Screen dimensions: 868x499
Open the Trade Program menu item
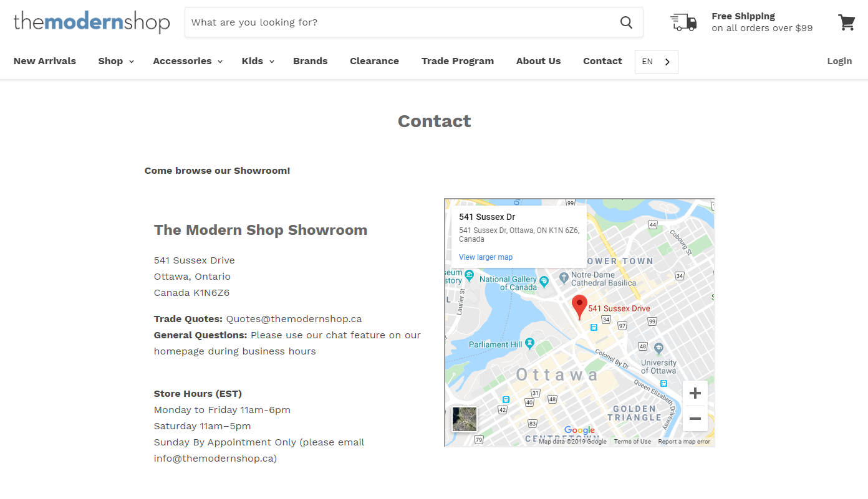pyautogui.click(x=458, y=61)
